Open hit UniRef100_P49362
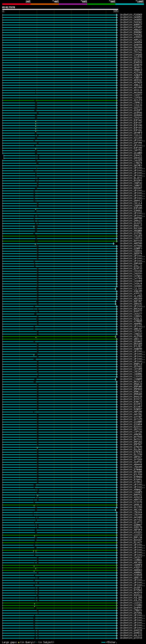The width and height of the screenshot is (146, 644). click(x=131, y=22)
